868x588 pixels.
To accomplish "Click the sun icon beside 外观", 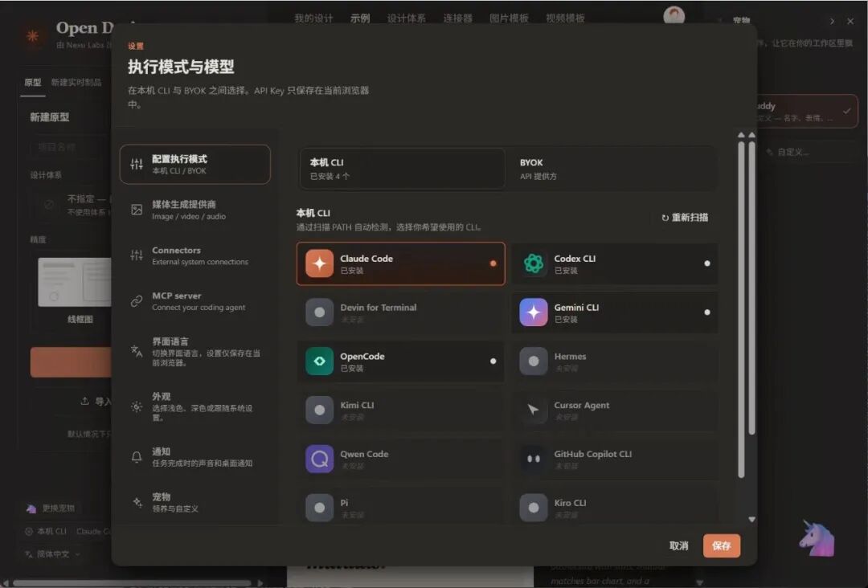I will [x=136, y=406].
